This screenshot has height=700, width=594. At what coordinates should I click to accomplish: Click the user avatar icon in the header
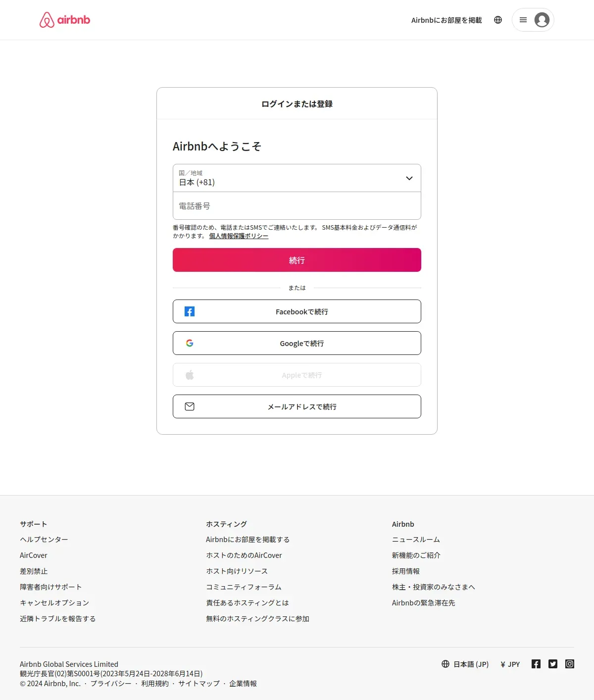542,20
